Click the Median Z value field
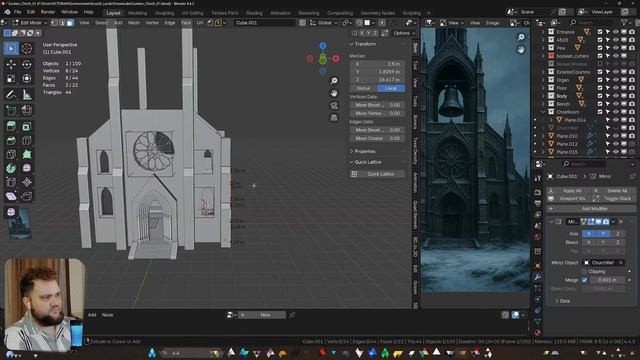 coord(378,80)
